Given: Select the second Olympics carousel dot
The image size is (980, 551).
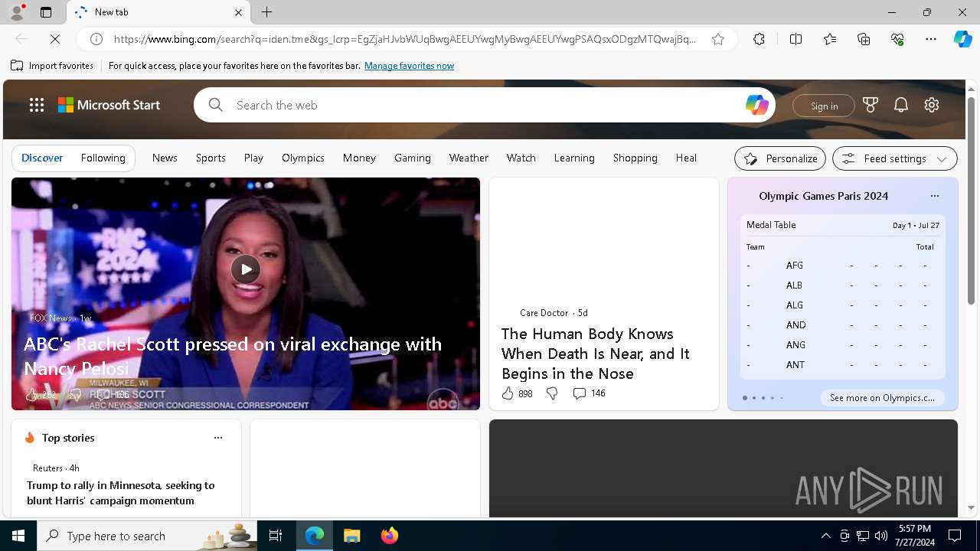Looking at the screenshot, I should coord(753,398).
